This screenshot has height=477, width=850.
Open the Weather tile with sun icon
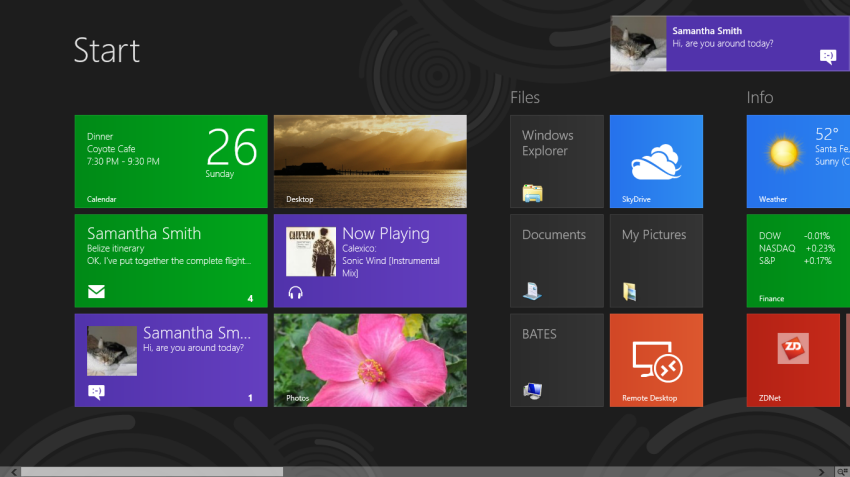(x=797, y=161)
